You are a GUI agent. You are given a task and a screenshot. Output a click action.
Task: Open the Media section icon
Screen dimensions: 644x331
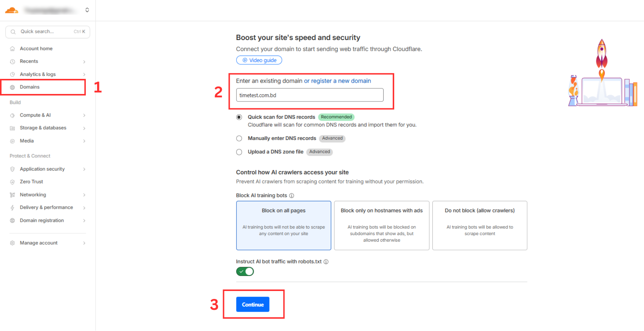pos(12,141)
